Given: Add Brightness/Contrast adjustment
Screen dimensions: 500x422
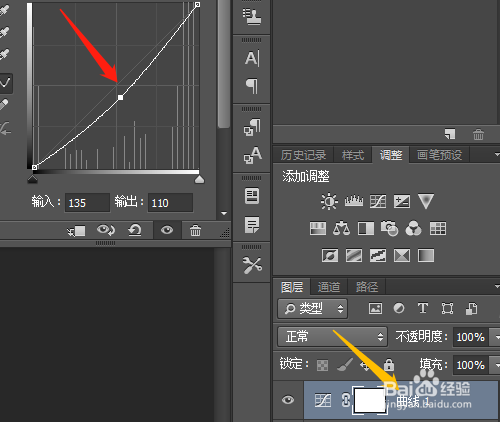Looking at the screenshot, I should pyautogui.click(x=329, y=201).
